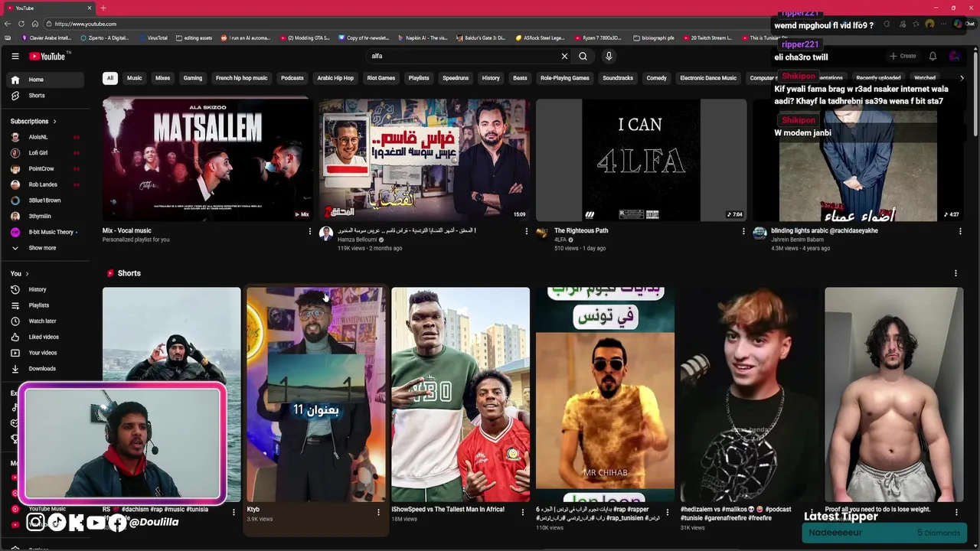Select the Music filter chip
980x551 pixels.
pyautogui.click(x=134, y=78)
